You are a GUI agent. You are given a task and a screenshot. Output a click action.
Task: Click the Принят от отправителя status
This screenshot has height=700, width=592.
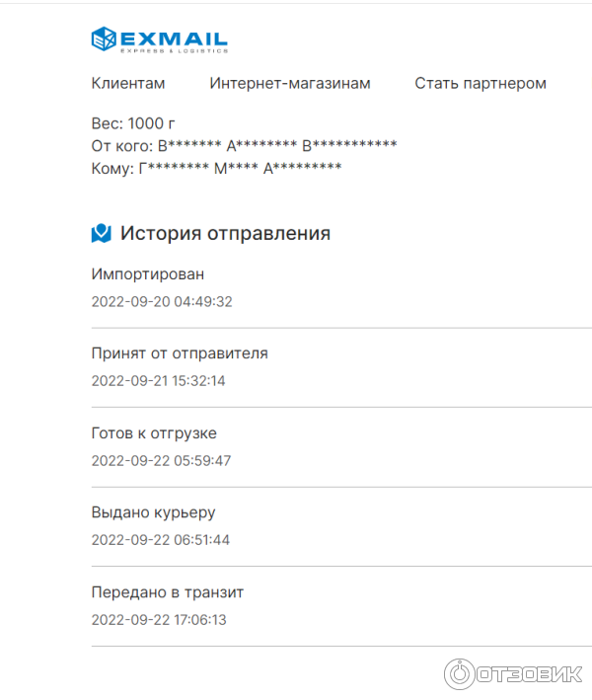coord(180,353)
